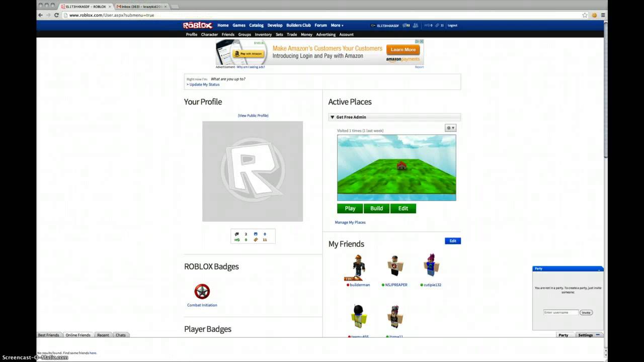Click the Robux balance icon in the header
This screenshot has width=644, height=362.
tap(427, 25)
